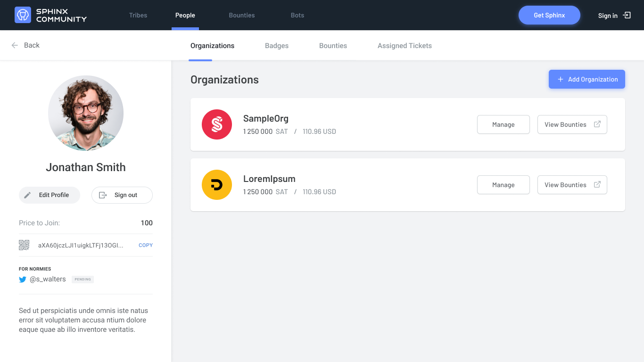Click the Get Sphinx button
The height and width of the screenshot is (362, 644).
[549, 15]
